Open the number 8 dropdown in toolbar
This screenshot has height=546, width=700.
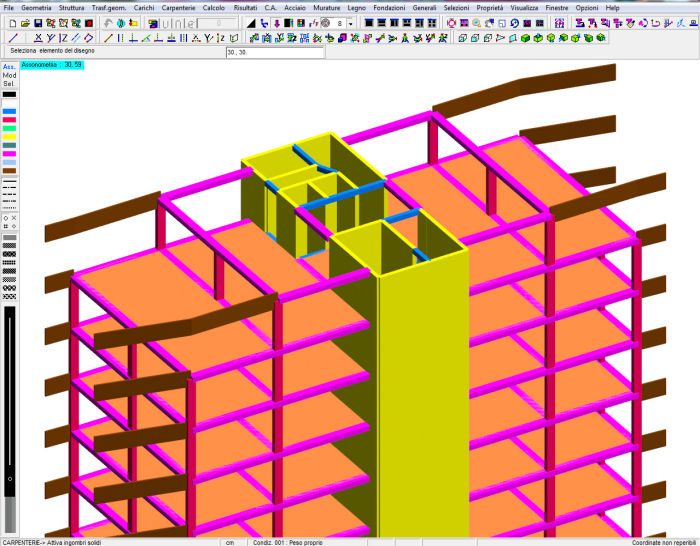pyautogui.click(x=349, y=22)
